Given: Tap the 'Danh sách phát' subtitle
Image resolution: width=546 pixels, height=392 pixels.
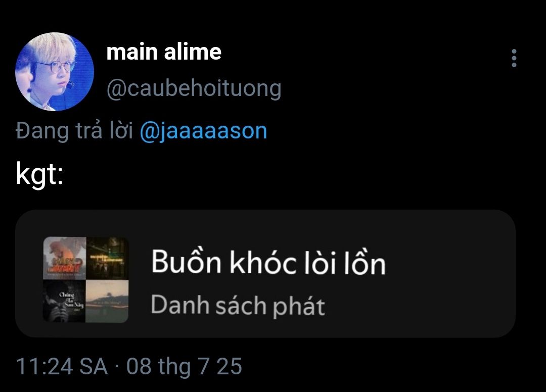Looking at the screenshot, I should [x=238, y=306].
